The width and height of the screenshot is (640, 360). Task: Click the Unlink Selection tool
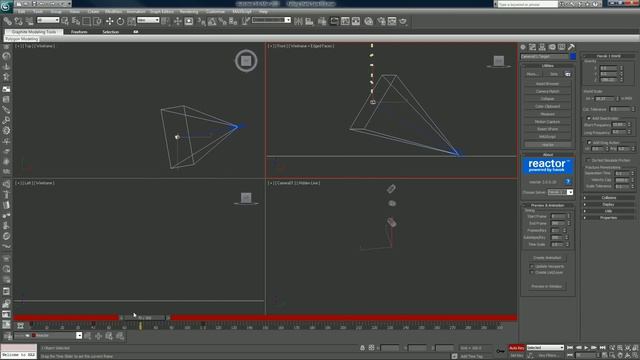tap(18, 21)
